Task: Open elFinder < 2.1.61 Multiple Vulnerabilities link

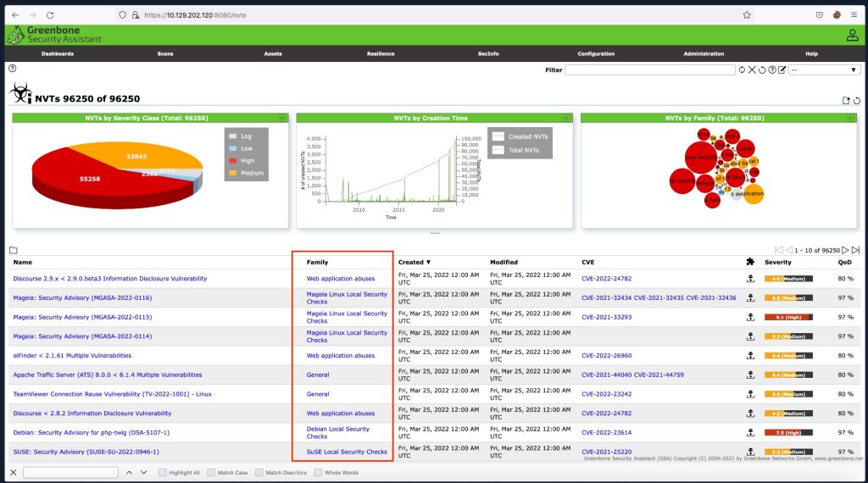Action: 72,356
